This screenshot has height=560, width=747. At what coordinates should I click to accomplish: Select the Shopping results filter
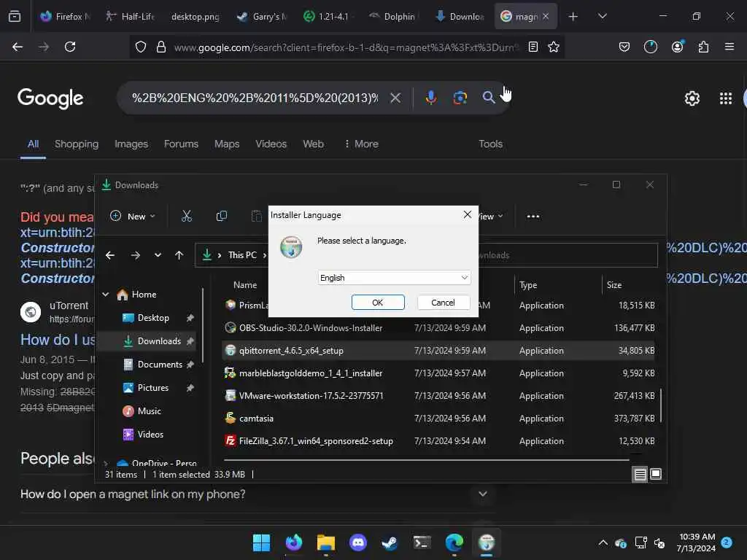76,144
